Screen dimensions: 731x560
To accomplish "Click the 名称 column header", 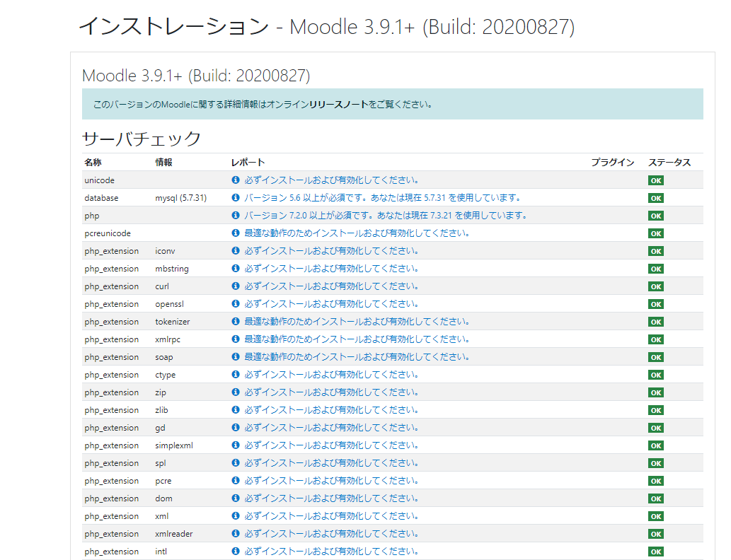I will 93,162.
